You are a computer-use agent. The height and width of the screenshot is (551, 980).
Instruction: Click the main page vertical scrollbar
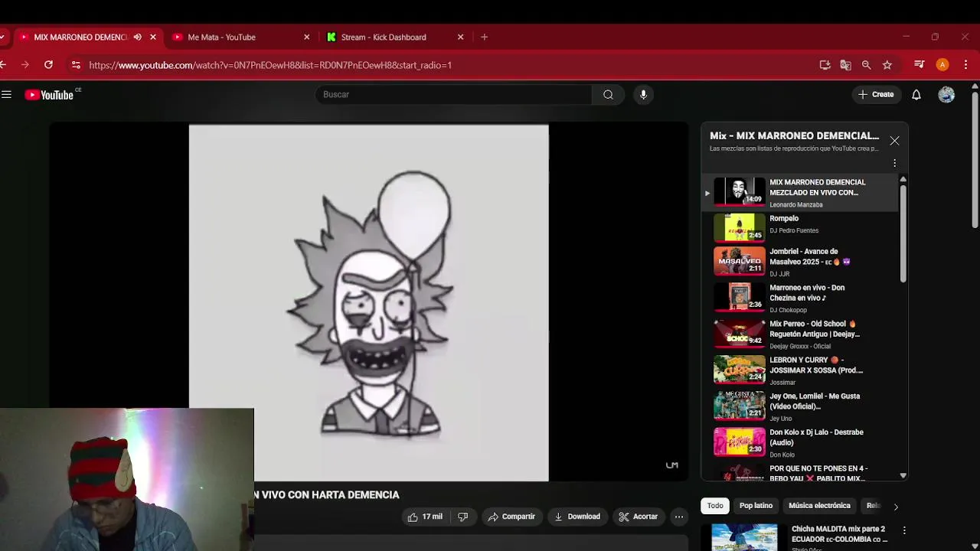tap(975, 159)
